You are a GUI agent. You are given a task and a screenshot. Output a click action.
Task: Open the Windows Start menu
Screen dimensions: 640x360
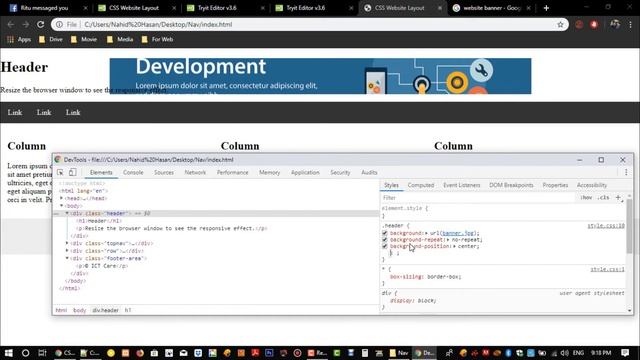8,353
